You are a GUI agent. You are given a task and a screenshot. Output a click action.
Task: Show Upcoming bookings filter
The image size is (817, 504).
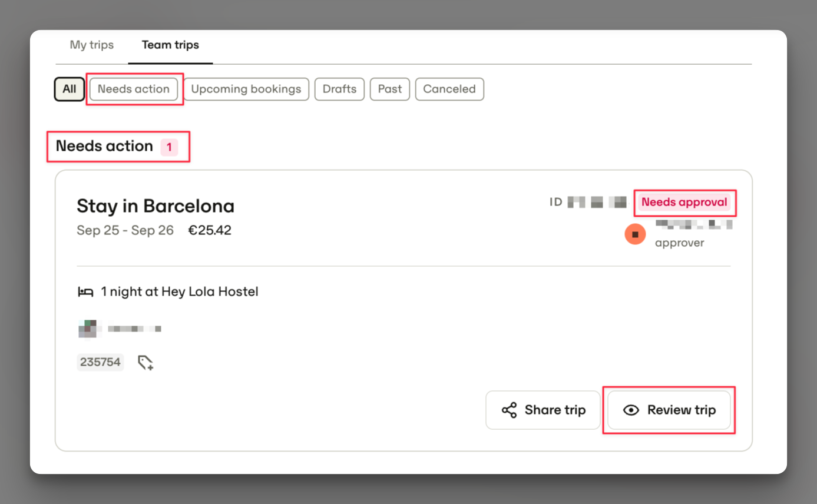(246, 89)
